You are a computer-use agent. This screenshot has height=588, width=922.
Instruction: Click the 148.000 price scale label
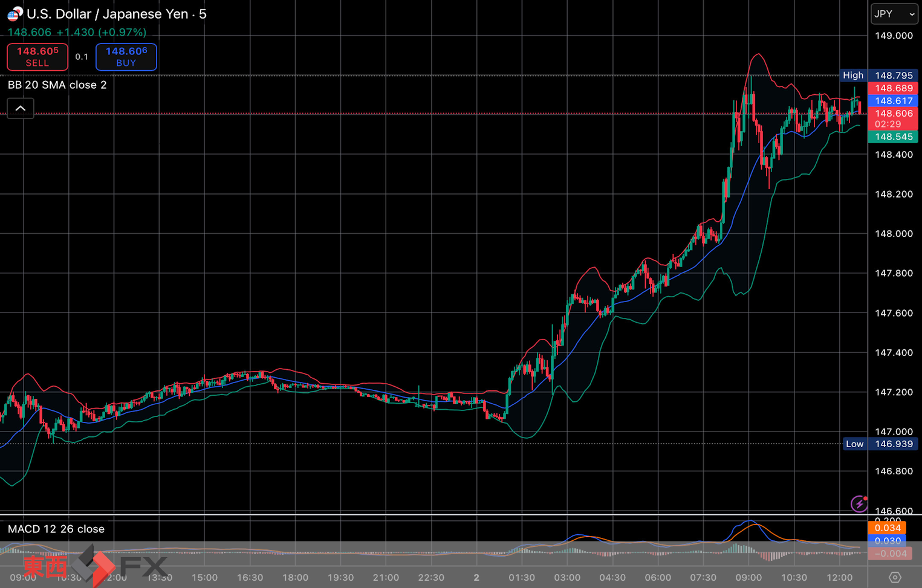[893, 234]
